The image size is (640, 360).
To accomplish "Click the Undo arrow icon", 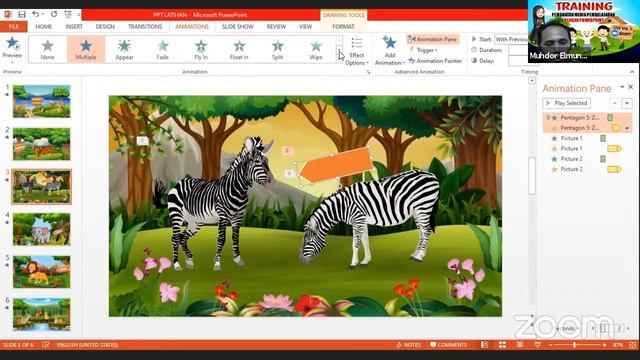I will [x=35, y=14].
